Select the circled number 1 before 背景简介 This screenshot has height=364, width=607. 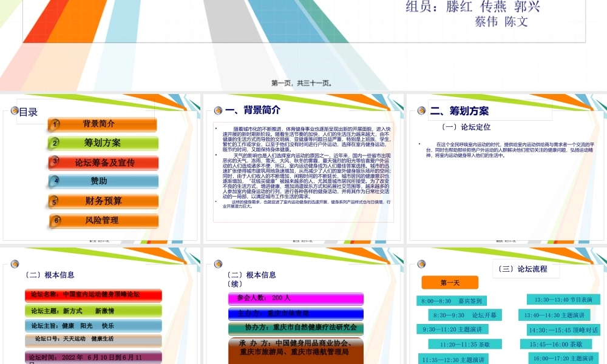click(55, 124)
